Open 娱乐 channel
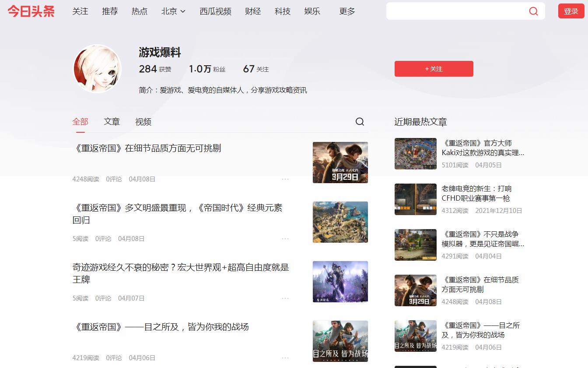588x368 pixels. [312, 11]
